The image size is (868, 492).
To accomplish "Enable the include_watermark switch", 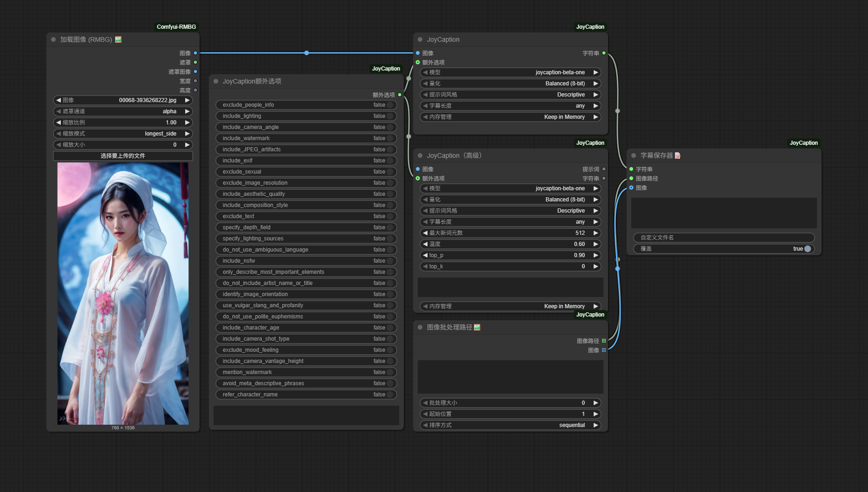I will pos(306,138).
